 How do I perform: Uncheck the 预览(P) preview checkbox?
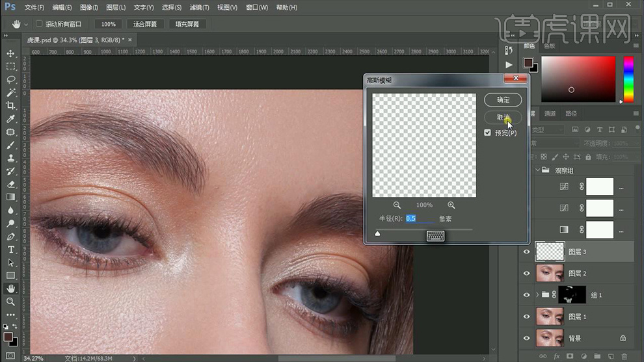(x=488, y=133)
